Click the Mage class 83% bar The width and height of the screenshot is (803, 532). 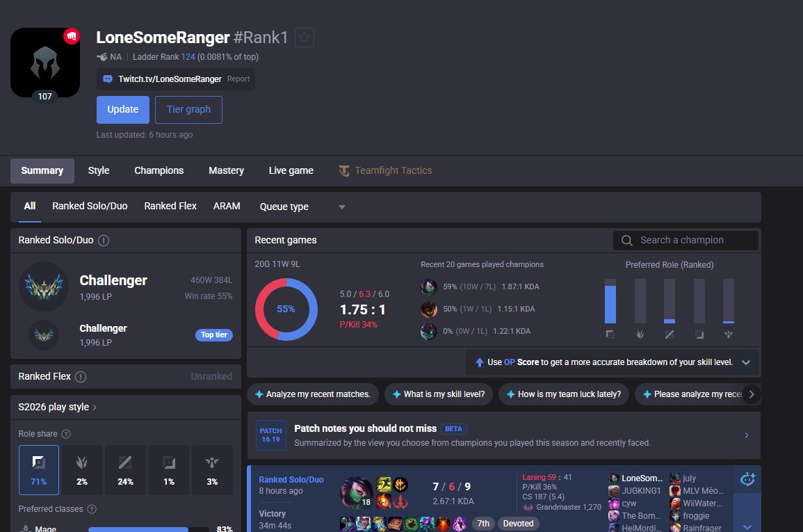pos(149,529)
